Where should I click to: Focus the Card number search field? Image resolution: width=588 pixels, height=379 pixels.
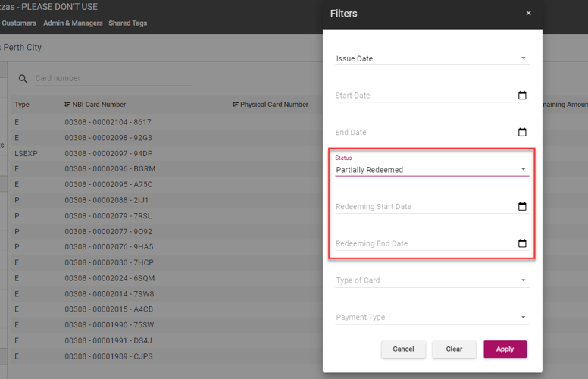(112, 78)
